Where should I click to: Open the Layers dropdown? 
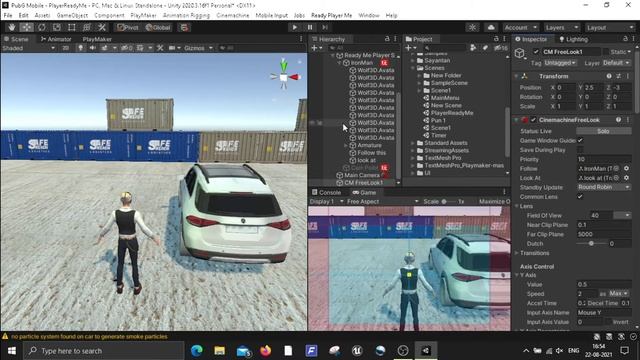click(x=562, y=27)
